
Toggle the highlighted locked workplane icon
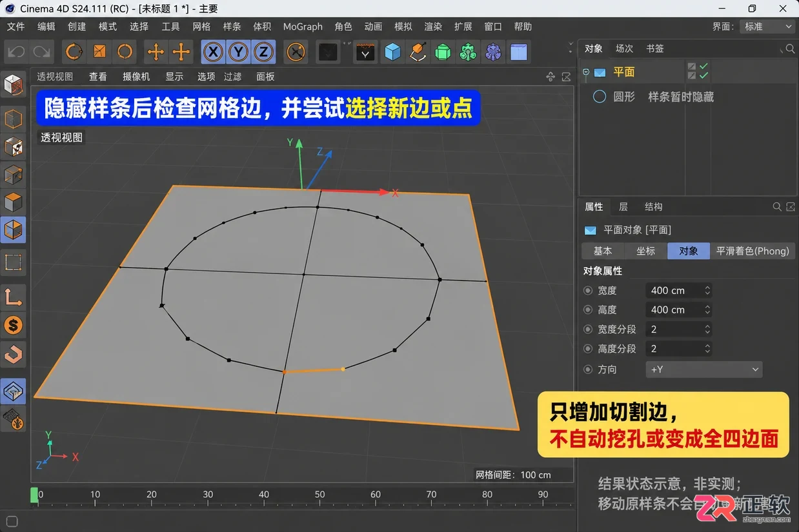coord(14,391)
